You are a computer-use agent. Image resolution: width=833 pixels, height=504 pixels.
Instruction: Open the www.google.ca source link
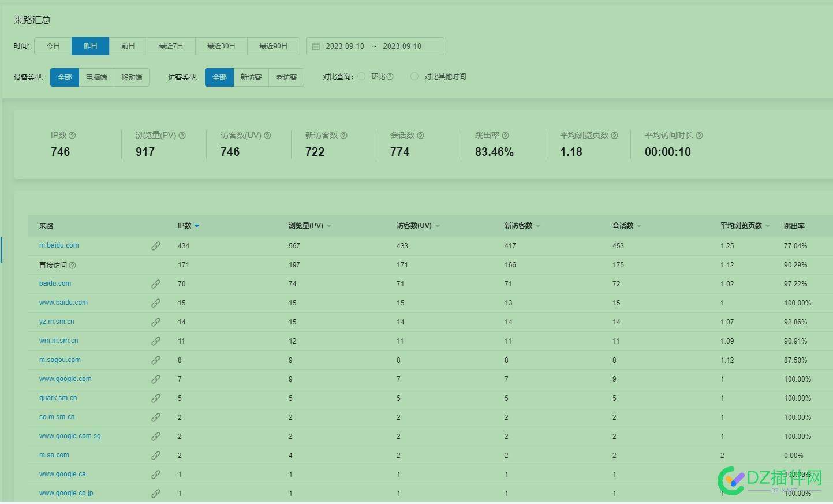(x=62, y=474)
